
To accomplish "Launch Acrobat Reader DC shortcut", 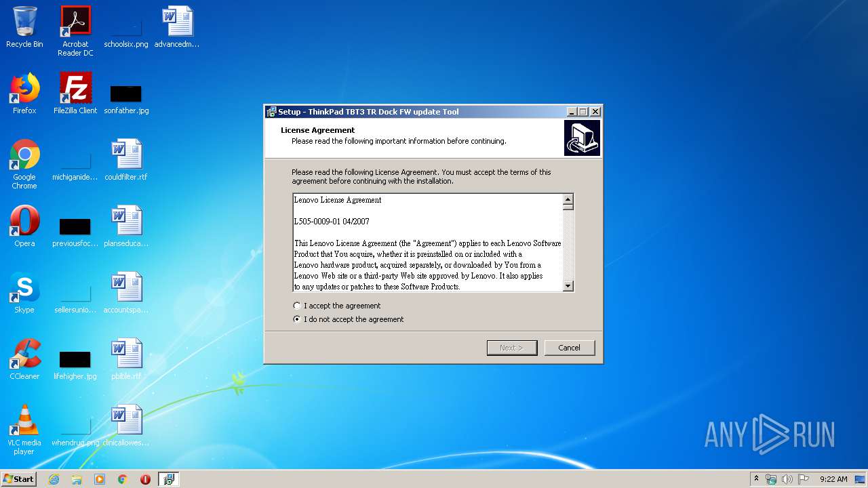I will click(75, 30).
